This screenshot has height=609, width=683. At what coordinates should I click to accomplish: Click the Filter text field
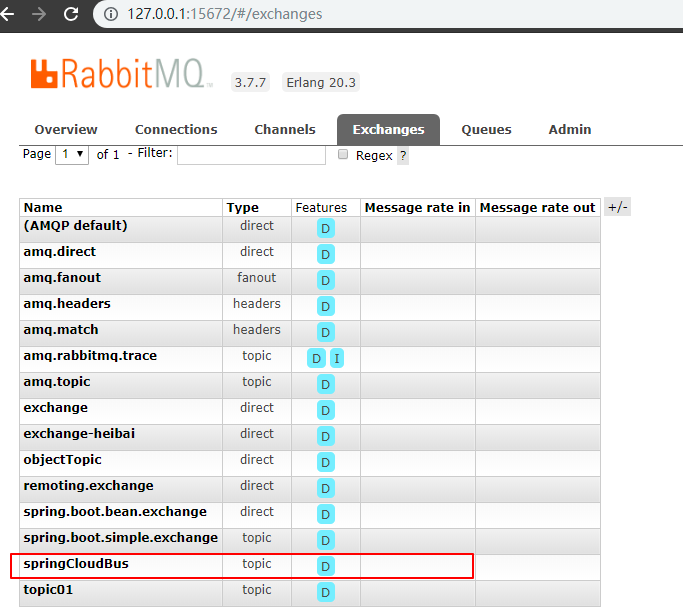pos(251,155)
